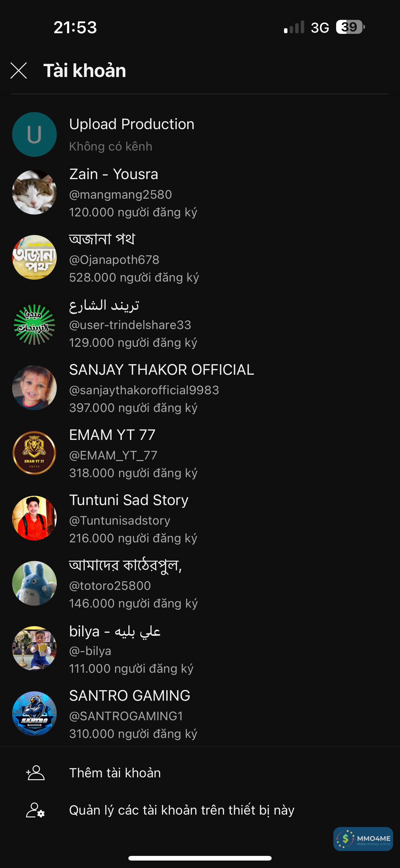Choose the green user-trindelshare33 avatar
Screen dimensions: 400x868
[x=34, y=323]
